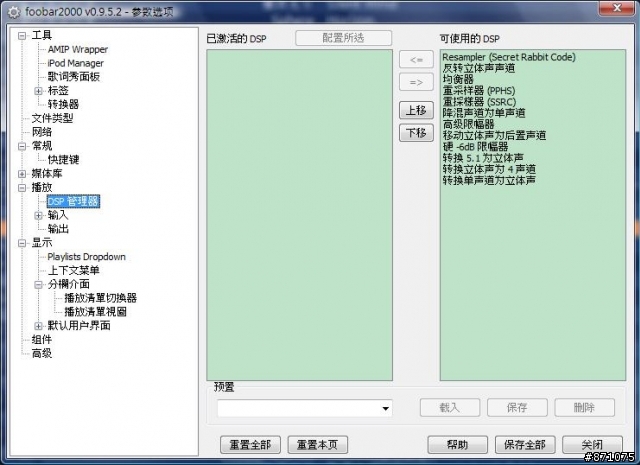The width and height of the screenshot is (640, 465).
Task: Select 移动立体声为后置声道 DSP
Action: coord(494,136)
